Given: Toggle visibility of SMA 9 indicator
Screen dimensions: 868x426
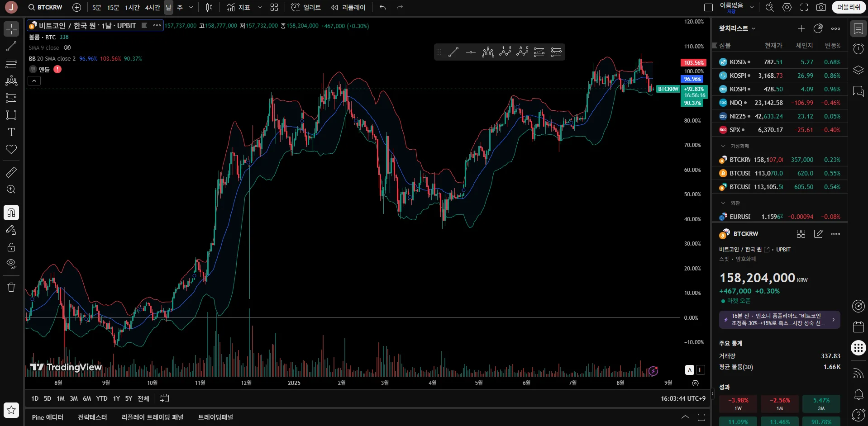Looking at the screenshot, I should tap(67, 47).
